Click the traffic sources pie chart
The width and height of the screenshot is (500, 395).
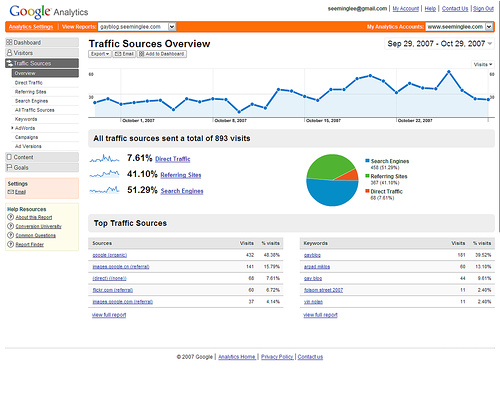332,180
